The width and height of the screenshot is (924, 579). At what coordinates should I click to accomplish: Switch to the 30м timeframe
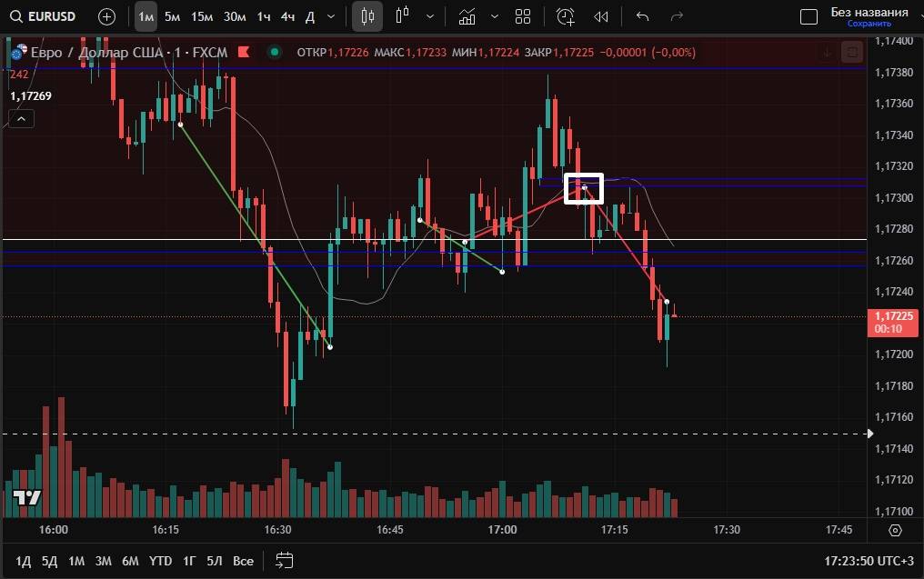pyautogui.click(x=235, y=16)
